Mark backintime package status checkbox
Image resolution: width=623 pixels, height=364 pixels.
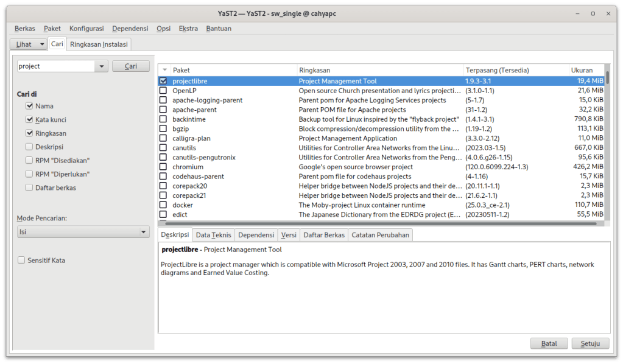click(163, 119)
